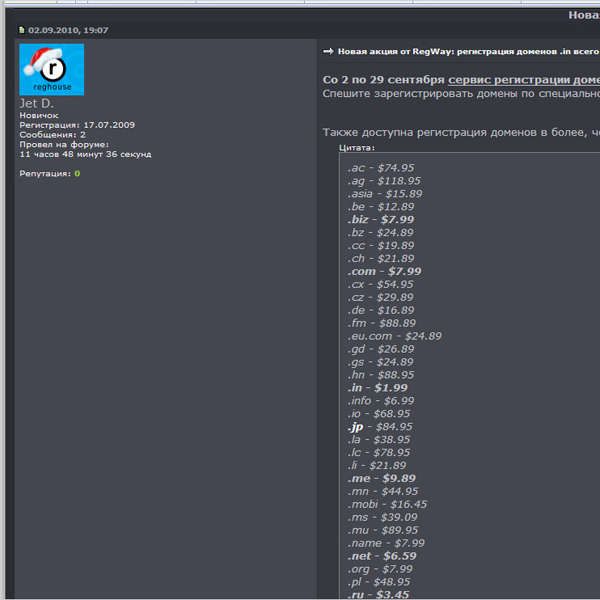Click the 'Цитата:' quote label
The width and height of the screenshot is (600, 600).
point(357,147)
